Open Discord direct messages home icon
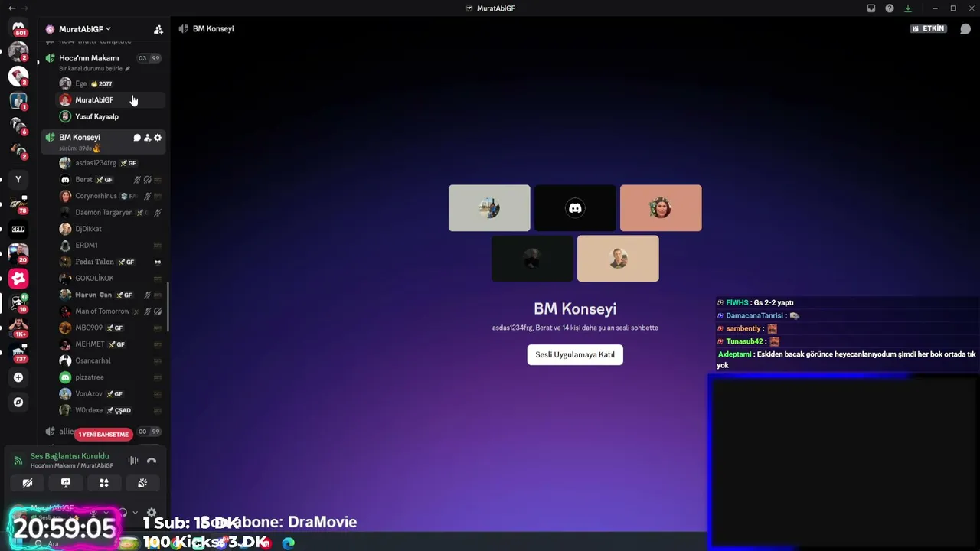 pos(18,28)
